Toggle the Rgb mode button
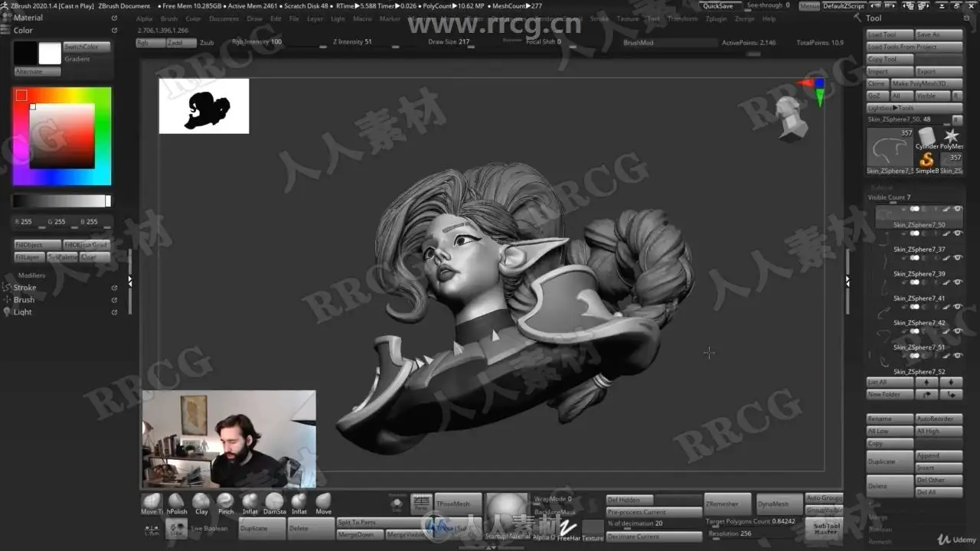This screenshot has height=551, width=980. click(150, 43)
